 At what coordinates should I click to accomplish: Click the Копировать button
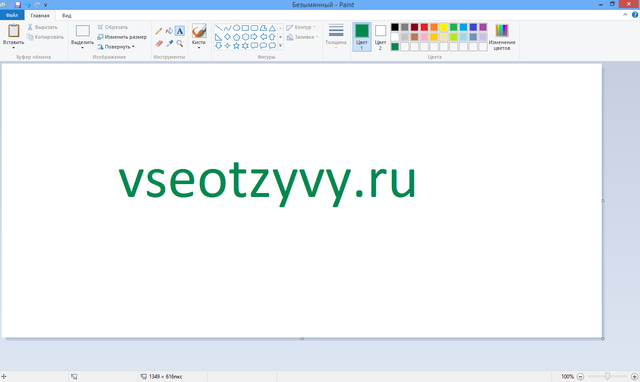click(45, 37)
